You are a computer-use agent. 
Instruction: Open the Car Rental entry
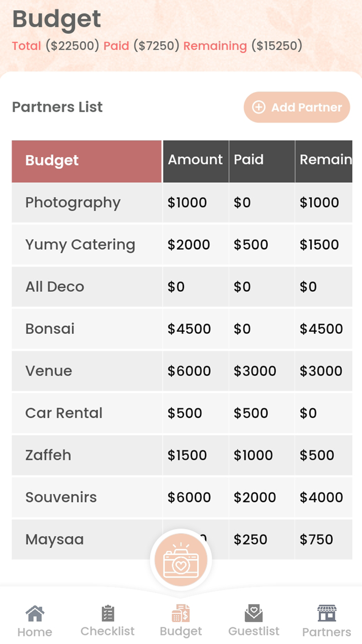[x=182, y=413]
